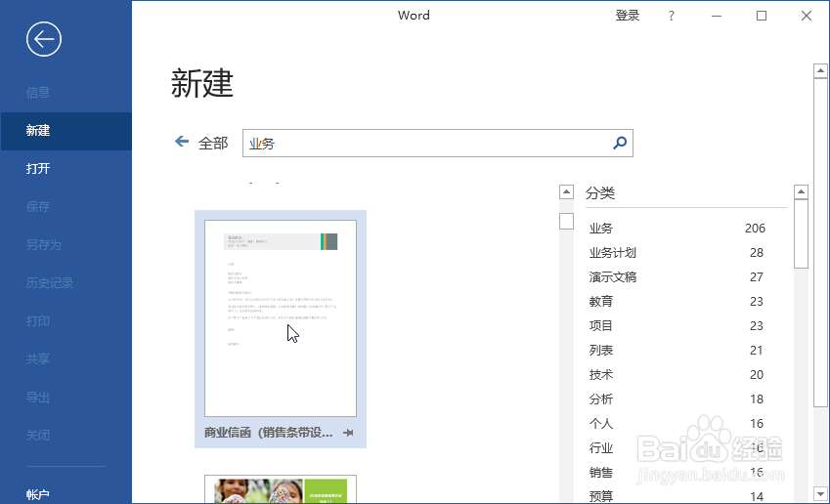Pin the 商业信函 template with pin icon
Viewport: 830px width, 504px height.
(348, 433)
